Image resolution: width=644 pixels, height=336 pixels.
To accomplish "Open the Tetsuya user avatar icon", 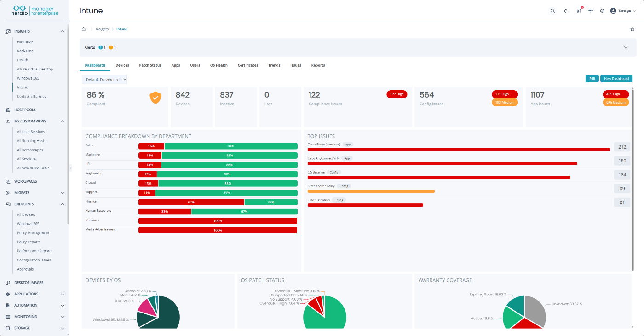I will [x=613, y=11].
